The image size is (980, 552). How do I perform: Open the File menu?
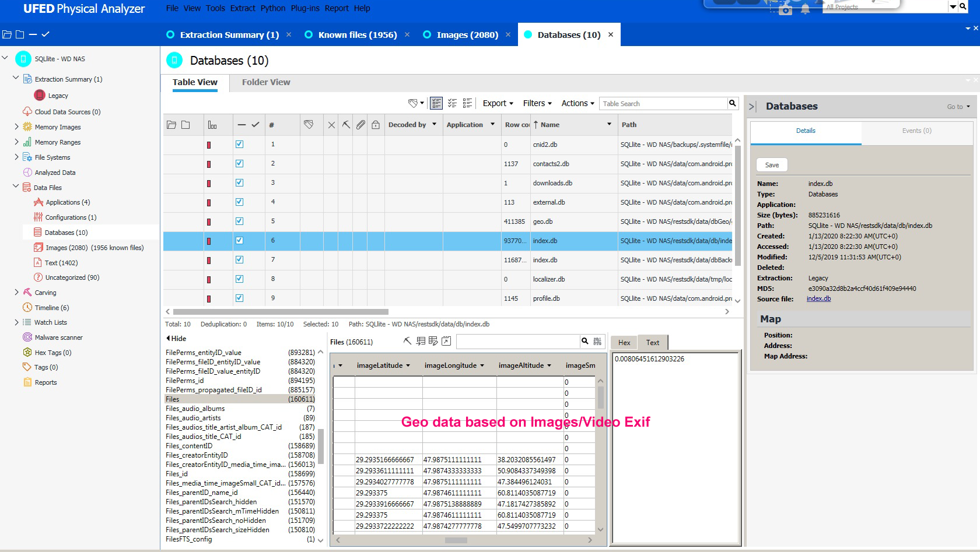[x=172, y=8]
